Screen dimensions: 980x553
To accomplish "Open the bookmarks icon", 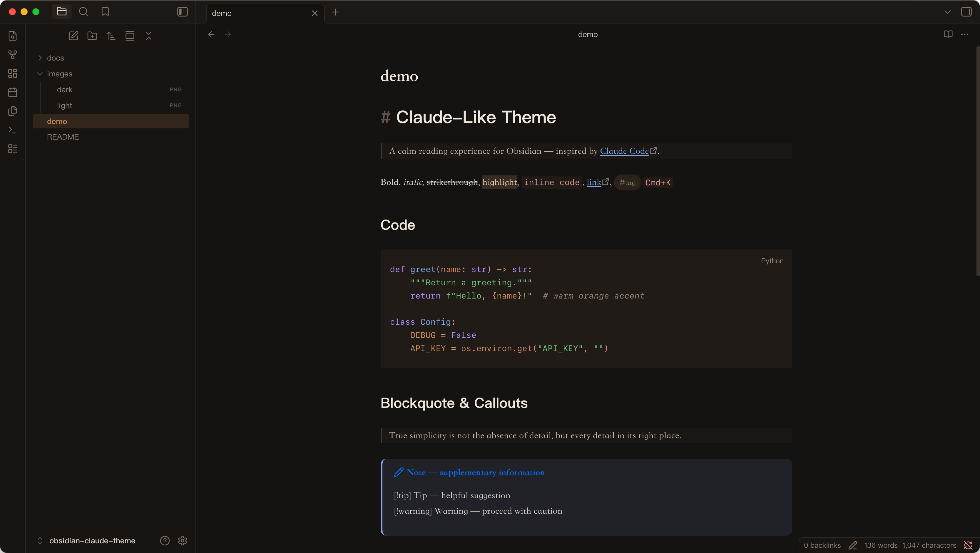I will 106,12.
